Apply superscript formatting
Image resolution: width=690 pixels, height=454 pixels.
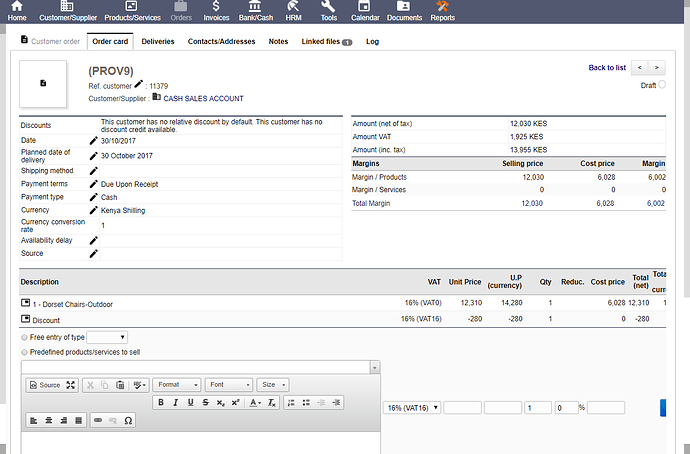pos(235,403)
